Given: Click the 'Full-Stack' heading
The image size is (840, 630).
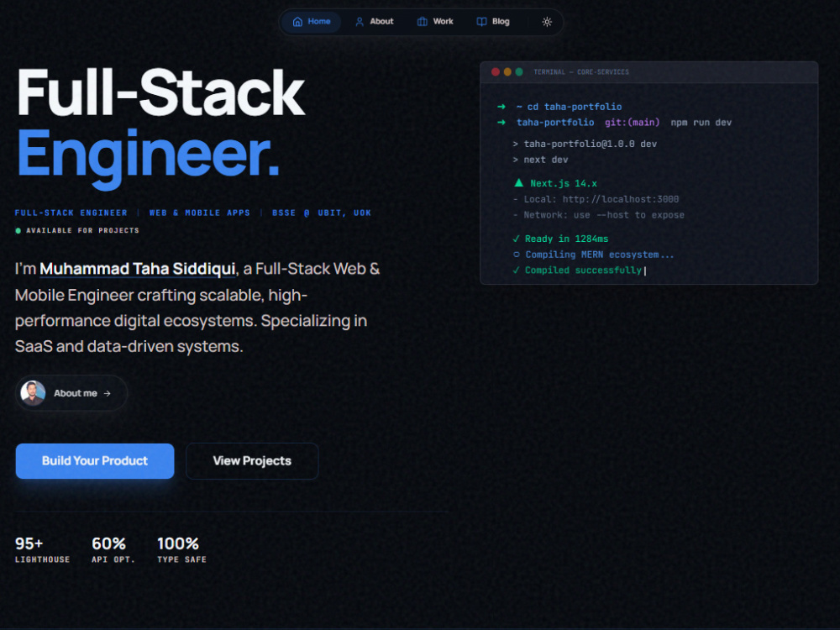Looking at the screenshot, I should (160, 92).
